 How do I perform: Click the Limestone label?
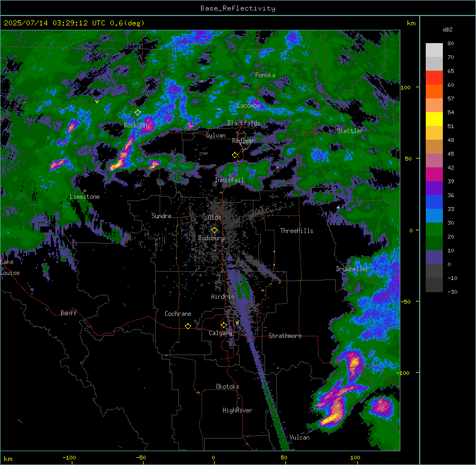(84, 197)
